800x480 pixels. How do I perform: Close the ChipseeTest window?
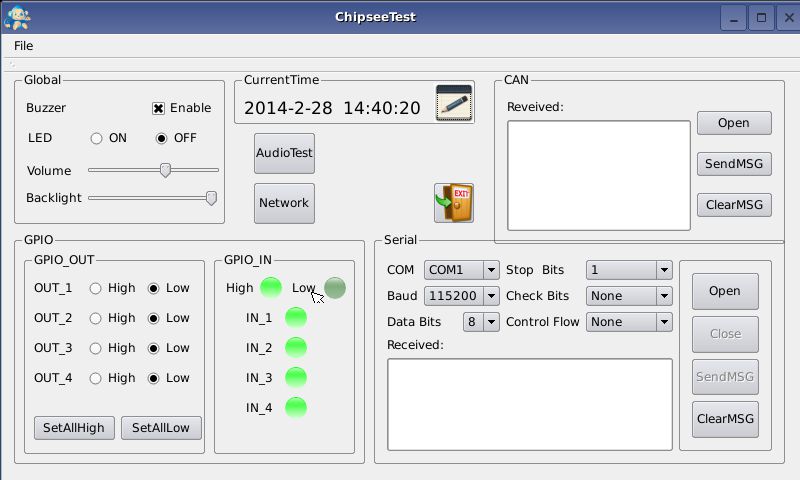click(x=789, y=18)
